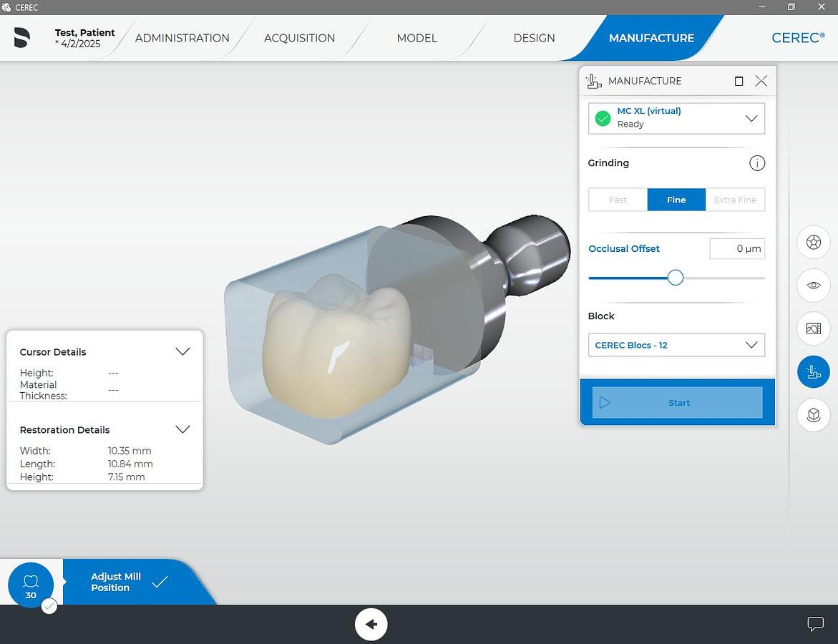Collapse the Cursor Details section
This screenshot has width=838, height=644.
pos(182,351)
